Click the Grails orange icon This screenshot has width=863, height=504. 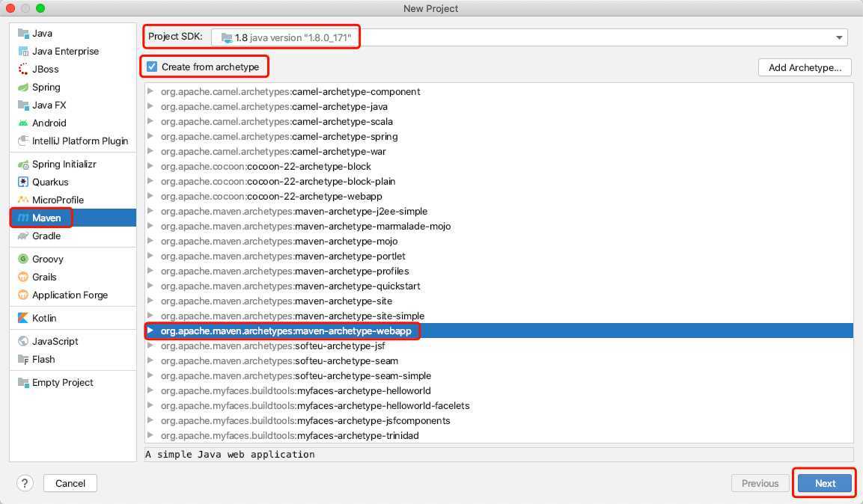pyautogui.click(x=23, y=277)
